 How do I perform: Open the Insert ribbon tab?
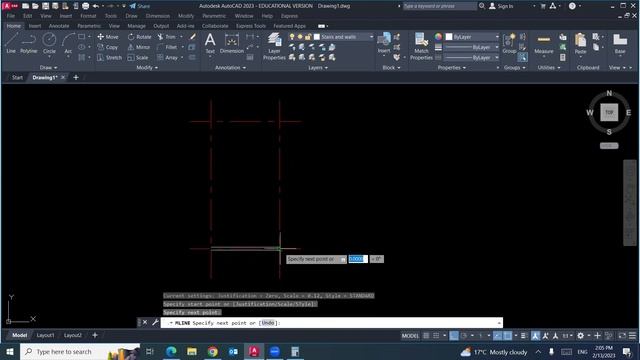pos(35,26)
